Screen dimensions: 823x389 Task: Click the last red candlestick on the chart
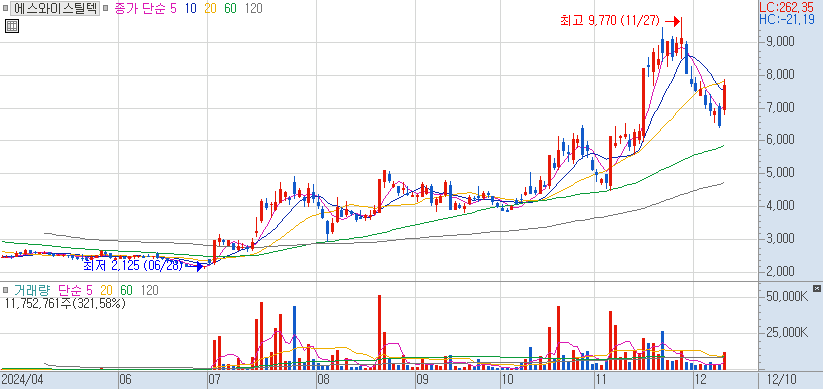[x=724, y=98]
